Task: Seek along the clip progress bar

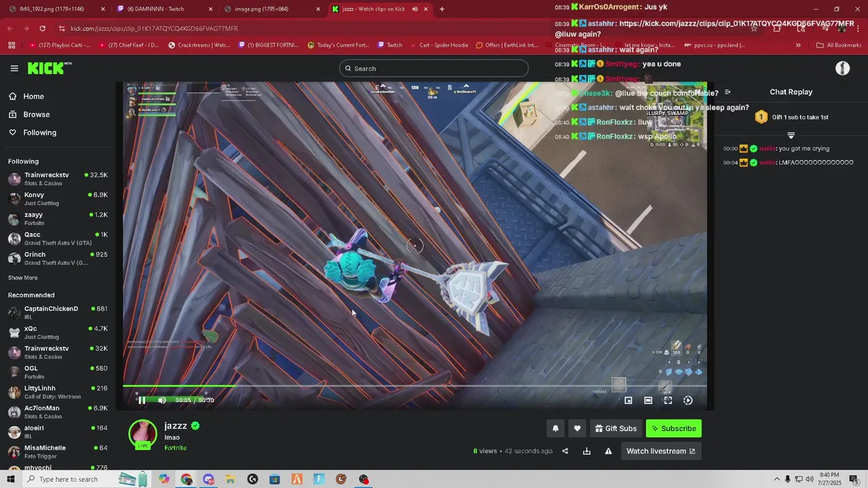Action: coord(414,386)
